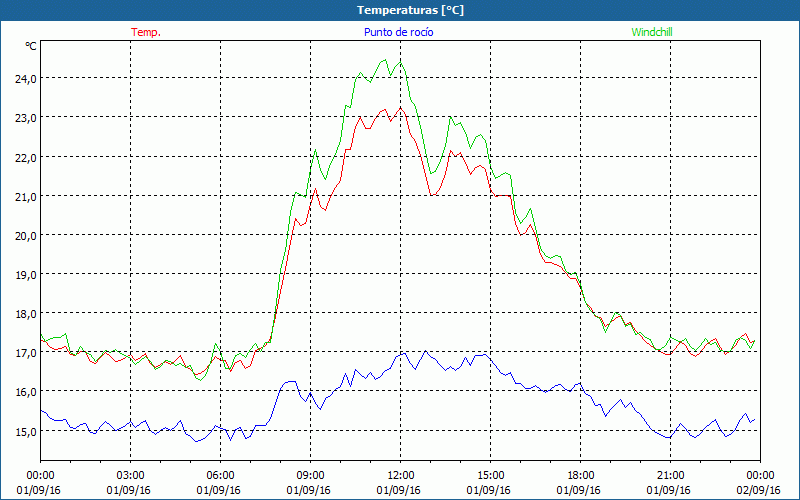Click the °C unit label on the y-axis
Image resolution: width=800 pixels, height=500 pixels.
pos(31,46)
